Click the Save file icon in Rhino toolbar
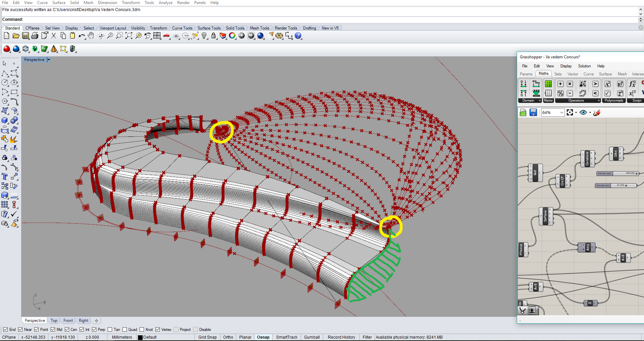Screen dimensions: 644x341 [25, 36]
